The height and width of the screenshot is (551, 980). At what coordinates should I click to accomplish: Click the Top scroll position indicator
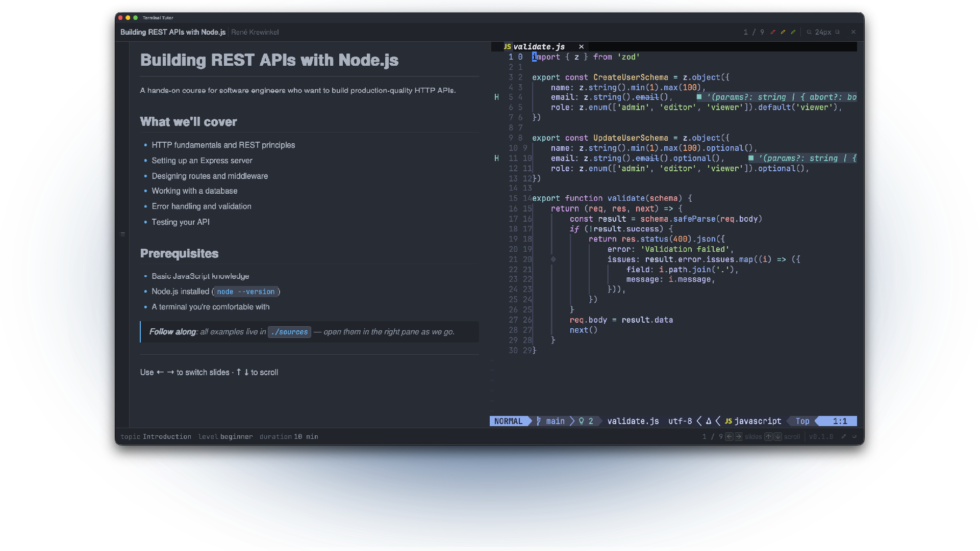click(802, 421)
